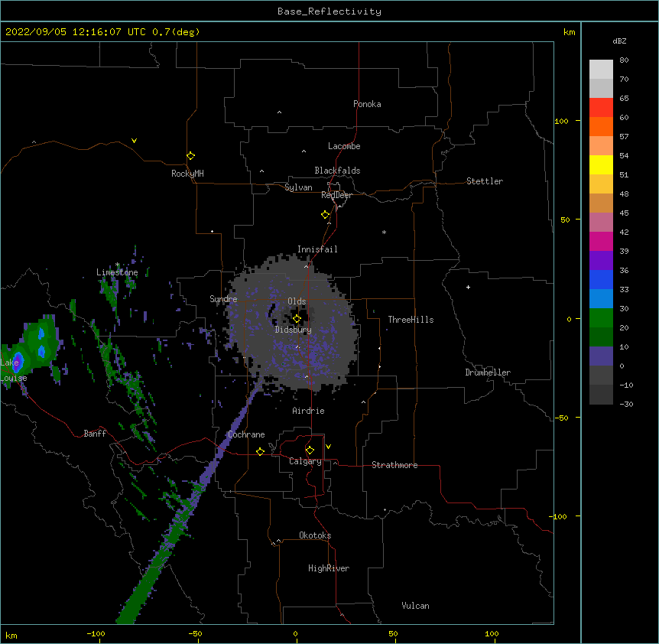Click the Blackfalds label
Screen dimensions: 659x644
coord(337,171)
